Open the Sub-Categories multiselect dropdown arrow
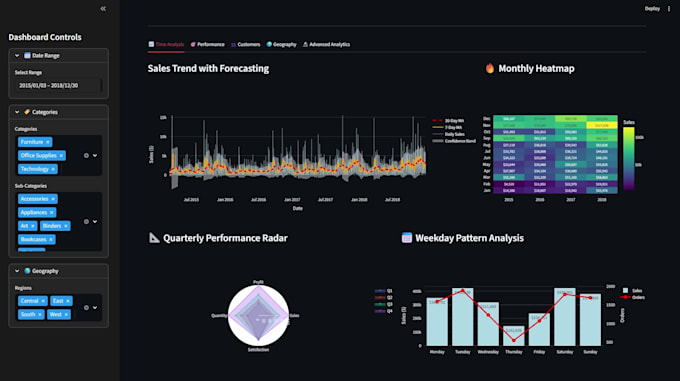The image size is (680, 381). [95, 221]
